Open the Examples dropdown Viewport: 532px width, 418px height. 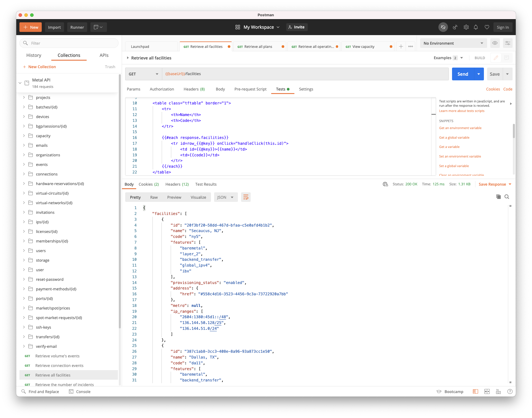[x=448, y=58]
